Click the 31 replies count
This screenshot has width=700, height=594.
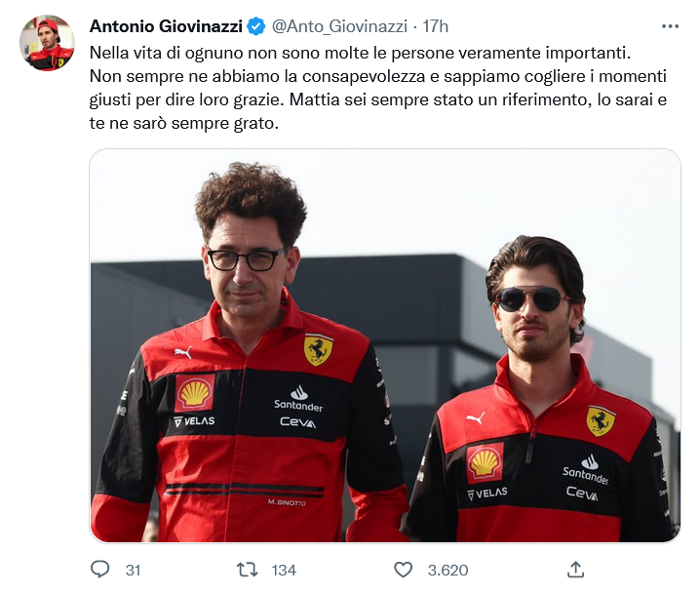[133, 571]
